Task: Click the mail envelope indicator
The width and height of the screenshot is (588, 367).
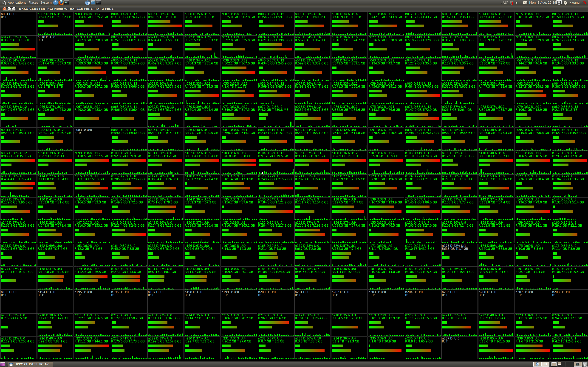Action: pos(525,3)
